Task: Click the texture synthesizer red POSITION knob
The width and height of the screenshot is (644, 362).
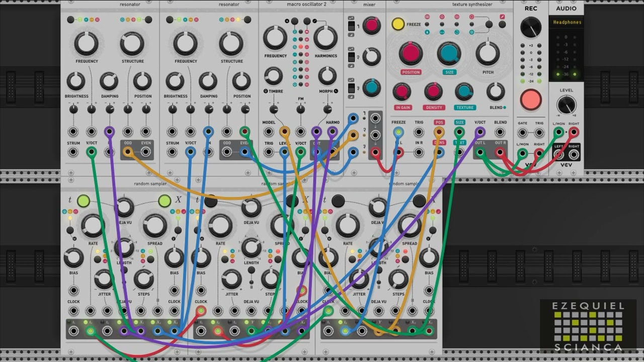Action: [x=411, y=53]
